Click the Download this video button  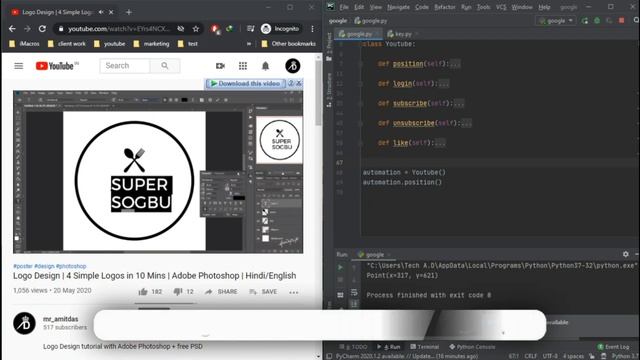(x=246, y=83)
